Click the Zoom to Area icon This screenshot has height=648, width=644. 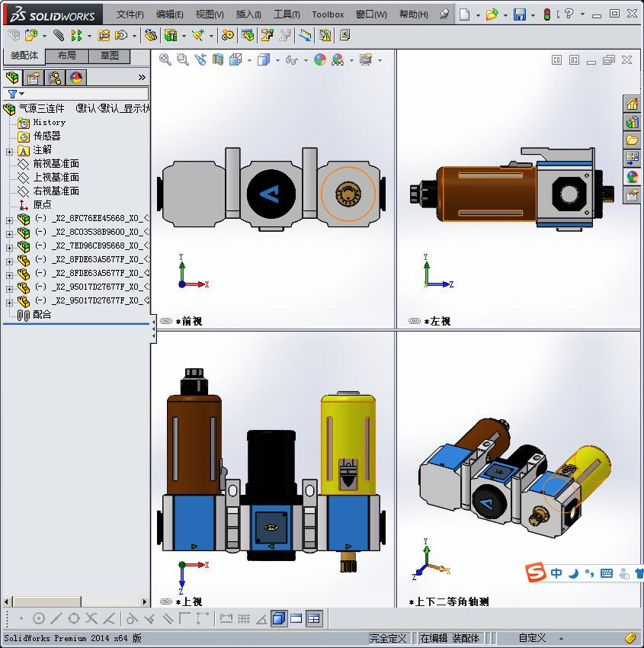183,60
